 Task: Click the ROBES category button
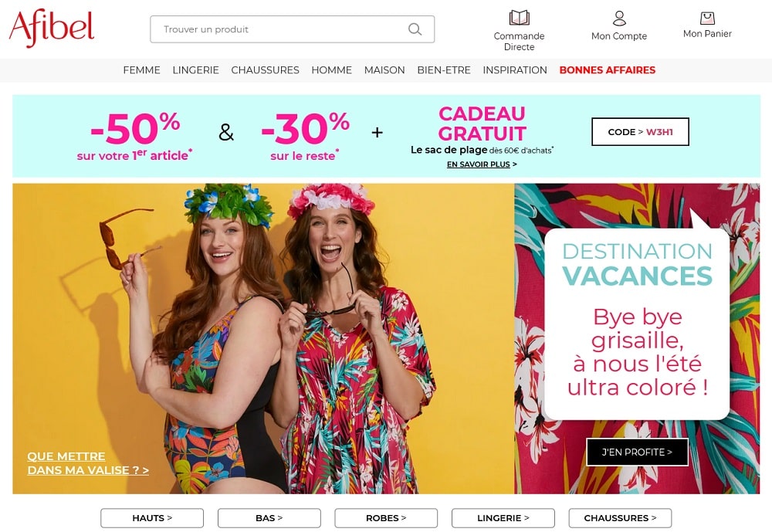coord(386,518)
